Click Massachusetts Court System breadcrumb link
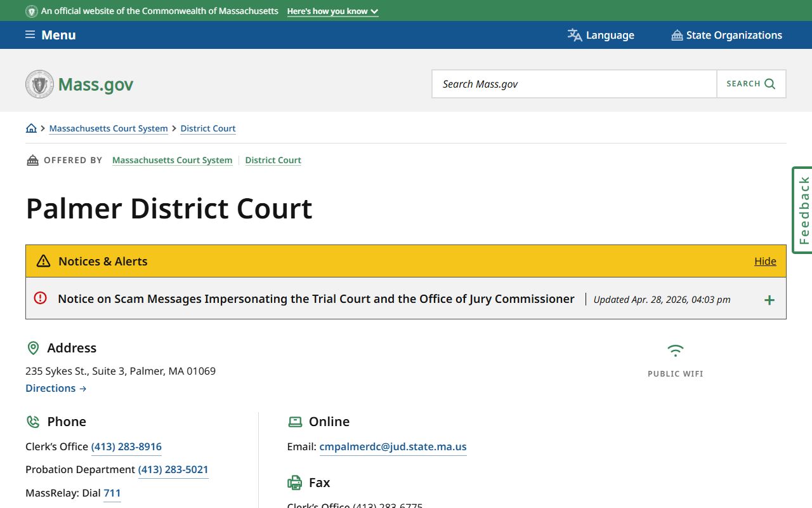 [108, 128]
